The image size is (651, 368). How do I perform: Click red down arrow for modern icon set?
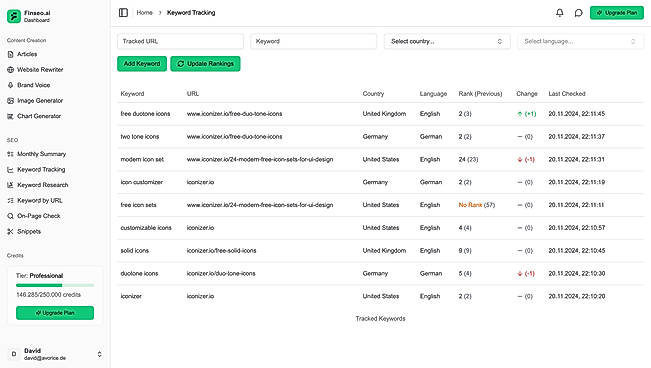coord(519,159)
